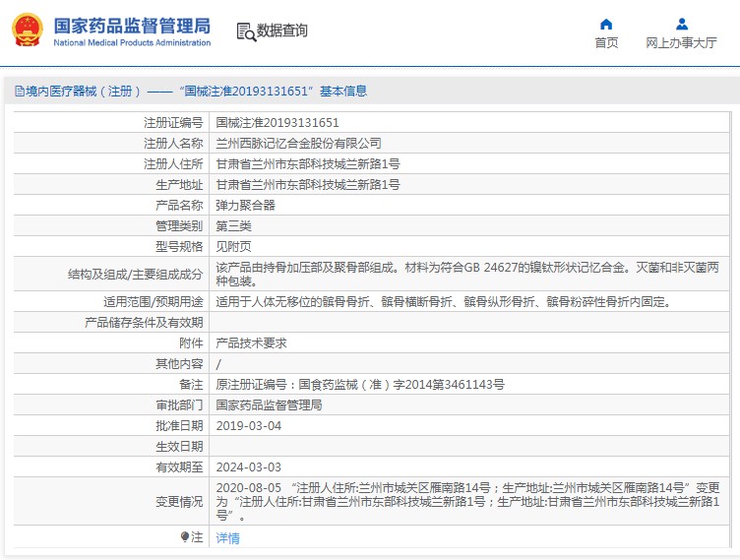Click the 原注册证编号 remark text

pos(360,385)
